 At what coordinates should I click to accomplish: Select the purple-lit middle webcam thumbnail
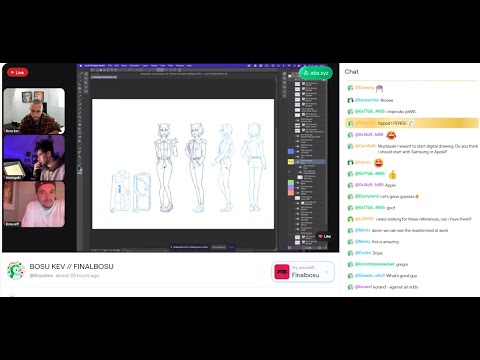(x=34, y=158)
